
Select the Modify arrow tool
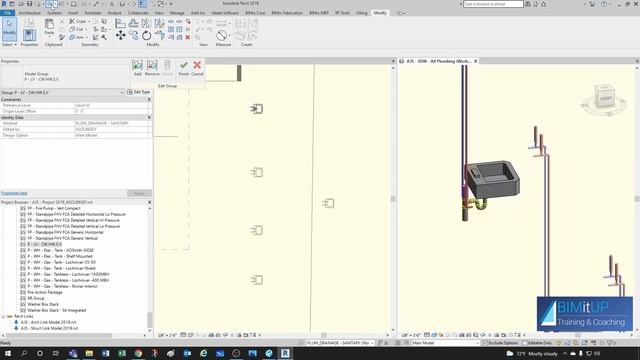9,29
